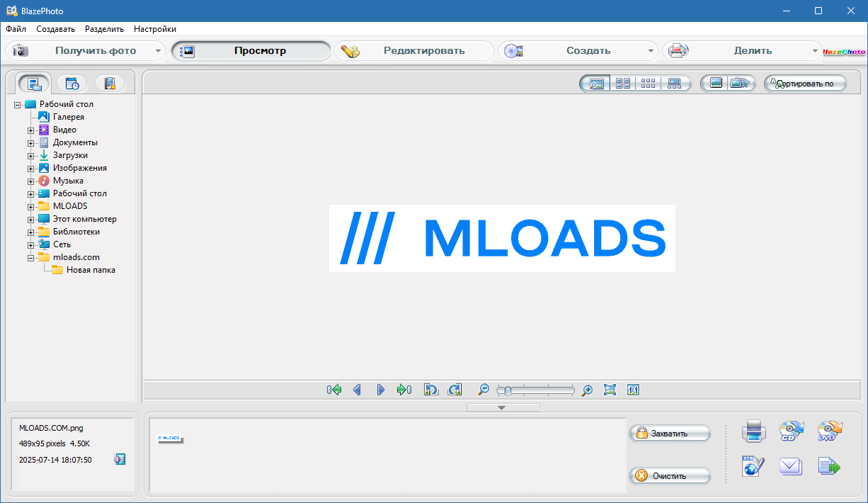Open the Настройки menu
Viewport: 868px width, 503px height.
click(155, 29)
